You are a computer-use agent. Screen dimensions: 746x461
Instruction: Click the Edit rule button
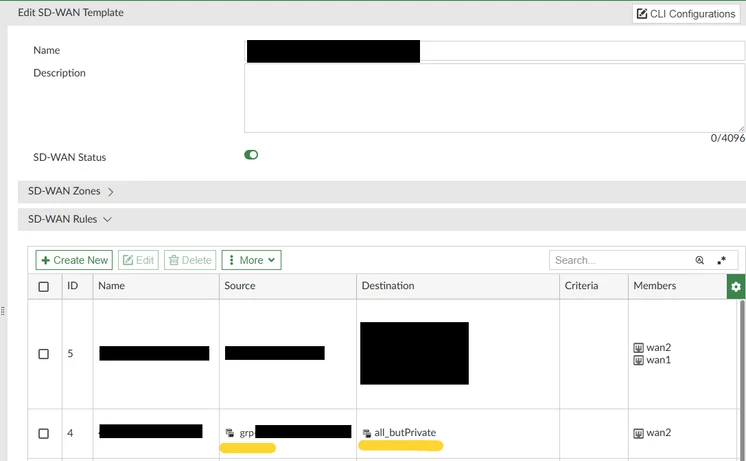coord(138,260)
